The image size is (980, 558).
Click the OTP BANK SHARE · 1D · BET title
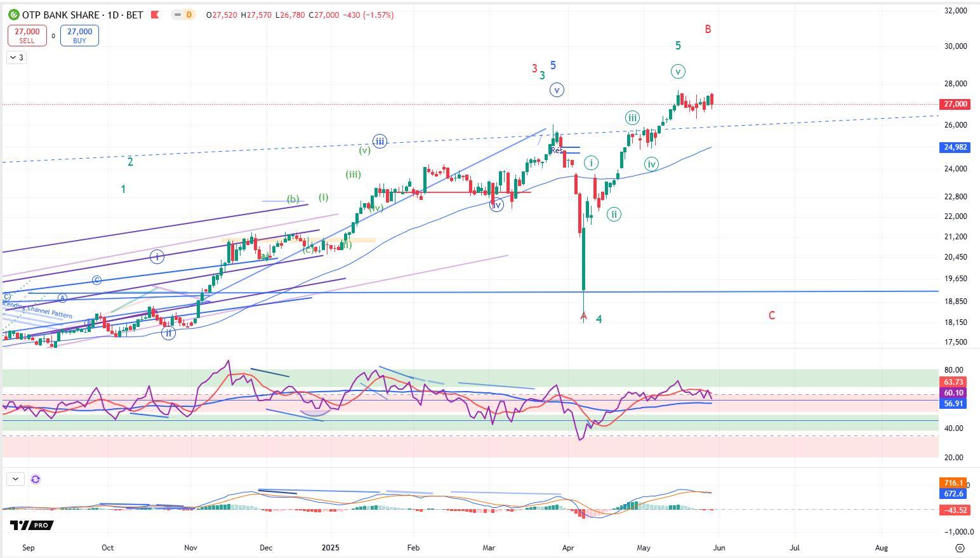tap(82, 15)
